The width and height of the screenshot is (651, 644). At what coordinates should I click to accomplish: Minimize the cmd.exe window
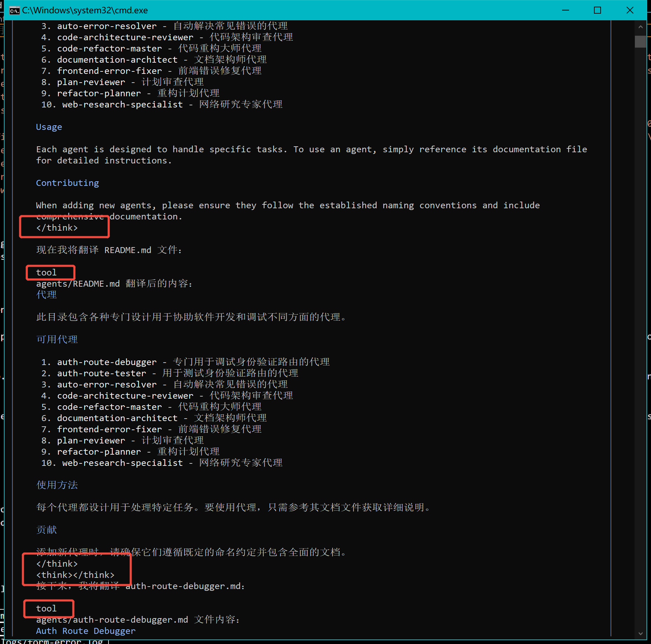pyautogui.click(x=565, y=10)
